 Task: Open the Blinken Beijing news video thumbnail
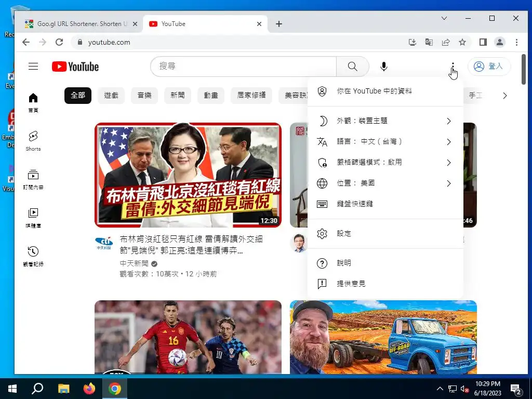188,175
